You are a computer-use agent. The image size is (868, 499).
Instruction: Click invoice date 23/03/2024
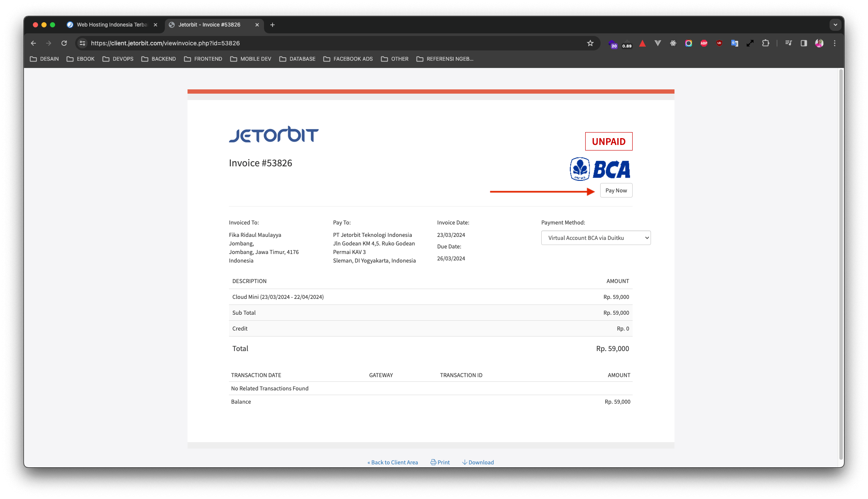tap(451, 235)
